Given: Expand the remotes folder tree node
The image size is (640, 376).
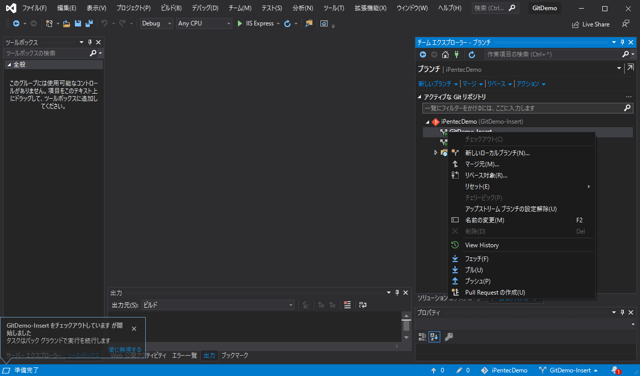Looking at the screenshot, I should (436, 153).
